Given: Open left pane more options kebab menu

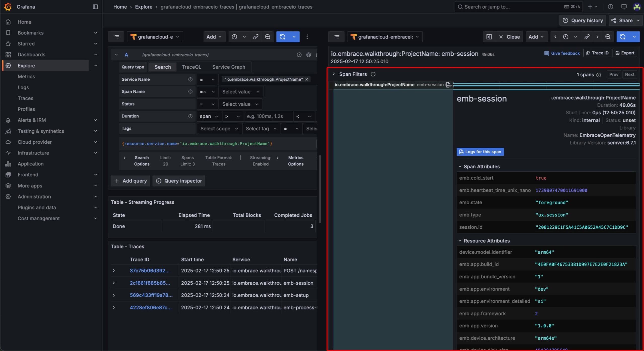Looking at the screenshot, I should [x=307, y=37].
